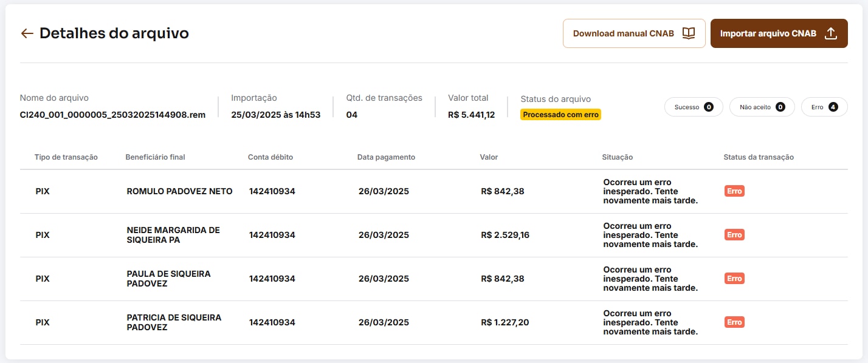868x363 pixels.
Task: Select the NEIDE MARGARIDA DE SIQUEIRA row
Action: tap(173, 235)
